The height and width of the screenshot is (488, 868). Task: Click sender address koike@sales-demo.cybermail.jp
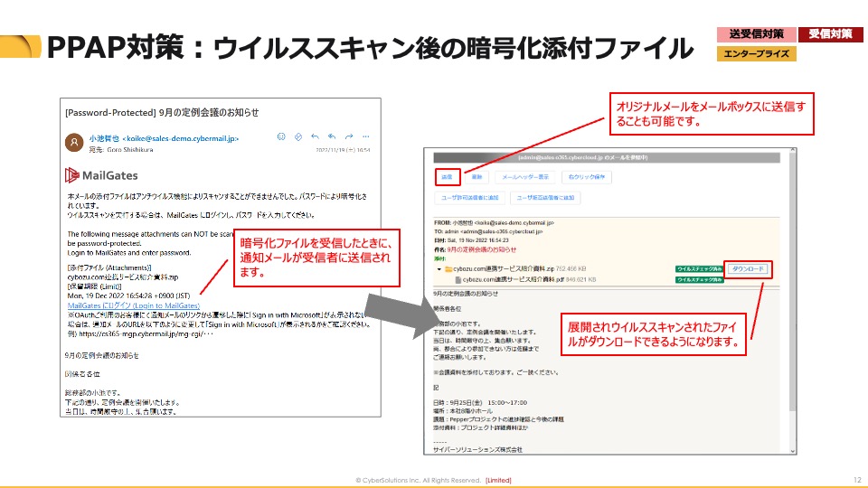pyautogui.click(x=174, y=139)
